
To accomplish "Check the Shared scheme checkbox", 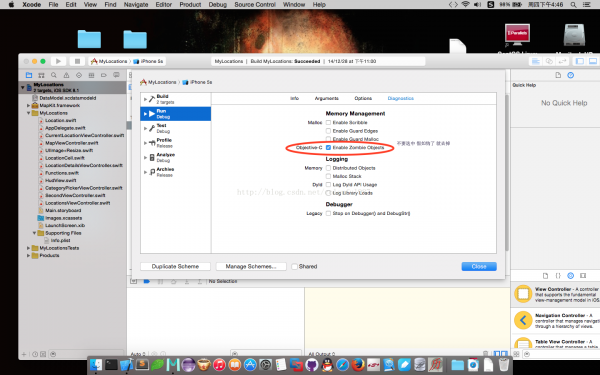I will [294, 266].
